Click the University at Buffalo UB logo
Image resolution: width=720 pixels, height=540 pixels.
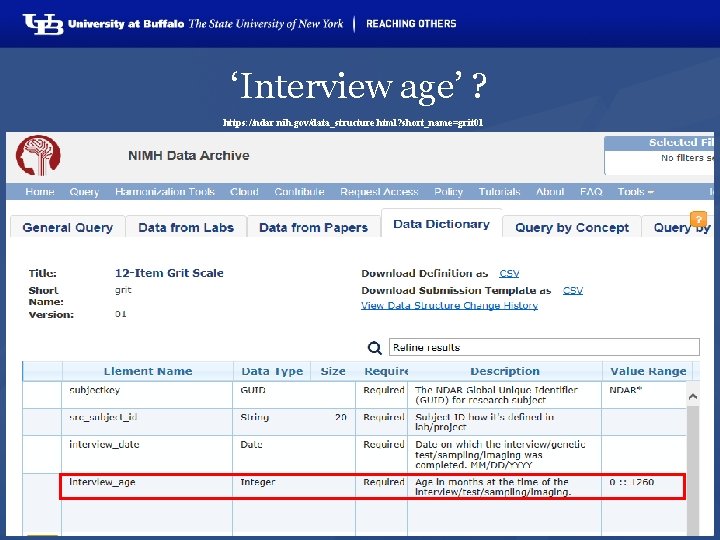point(43,24)
